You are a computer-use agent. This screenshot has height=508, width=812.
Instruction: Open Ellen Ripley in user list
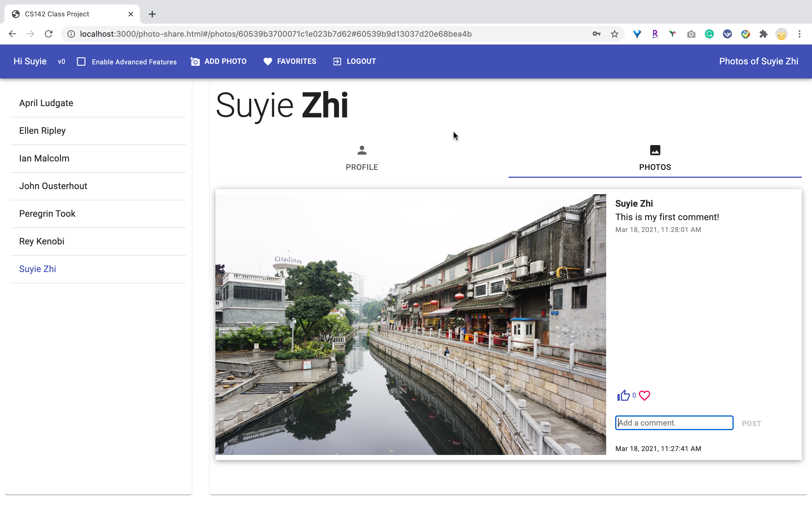98,131
